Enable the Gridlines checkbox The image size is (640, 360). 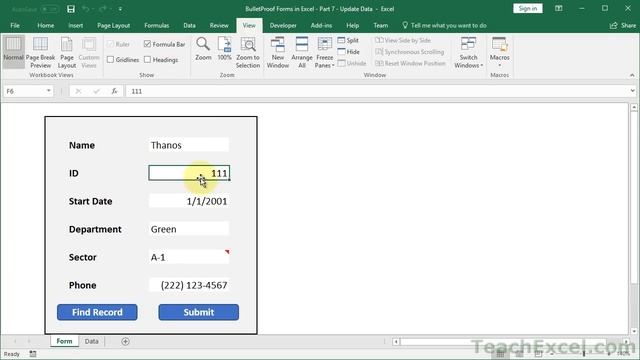110,60
